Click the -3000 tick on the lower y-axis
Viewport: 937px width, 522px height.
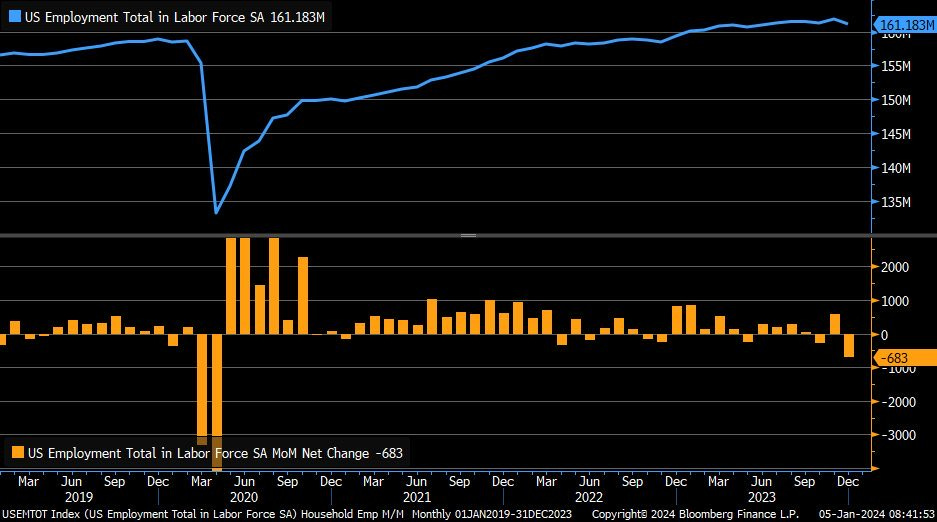pyautogui.click(x=893, y=435)
